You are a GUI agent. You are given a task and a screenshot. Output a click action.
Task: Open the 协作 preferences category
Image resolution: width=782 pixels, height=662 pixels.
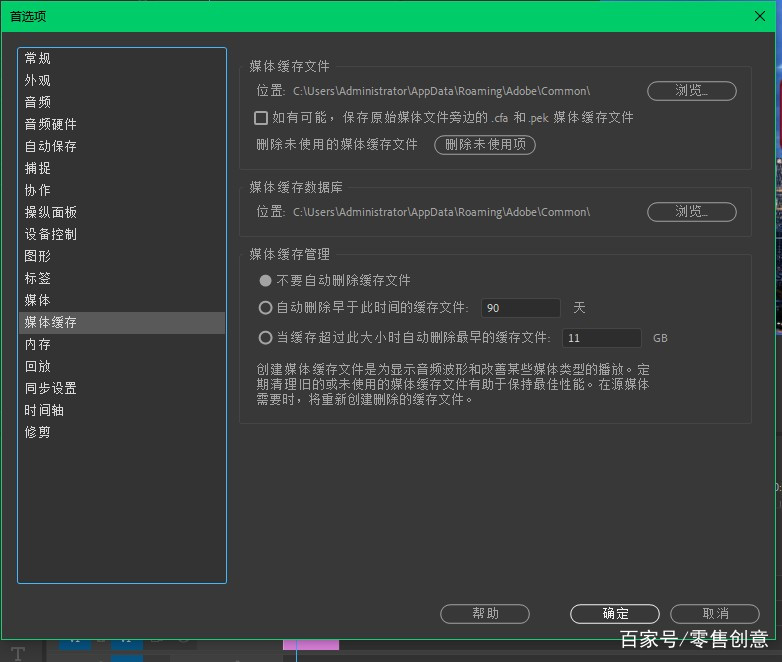tap(122, 190)
